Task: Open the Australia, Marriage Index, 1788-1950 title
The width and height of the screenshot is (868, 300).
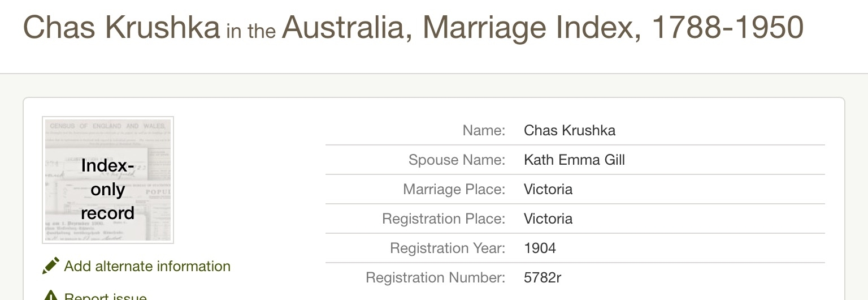Action: pos(542,27)
